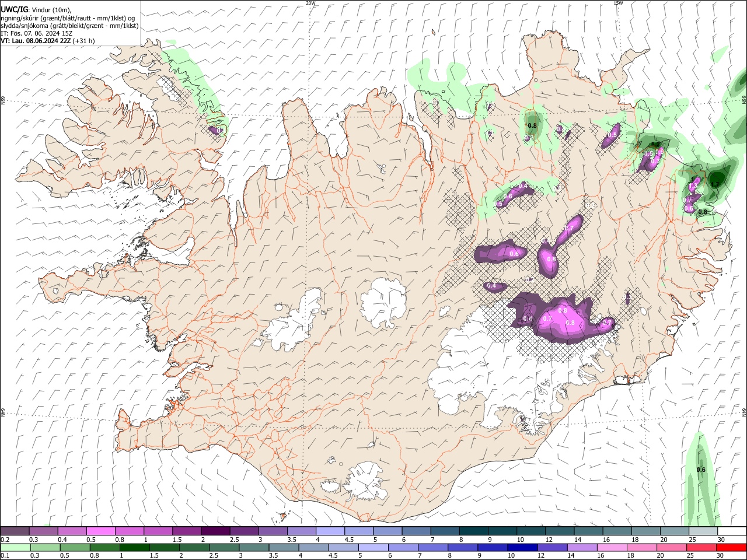Click the 1.2 value in the northeast rain area
Viewport: 747px width, 560px height.
tap(655, 145)
